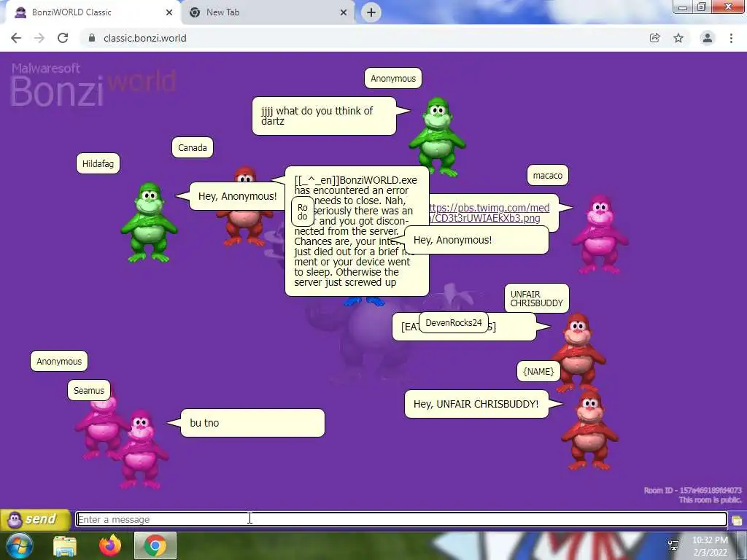Image resolution: width=747 pixels, height=560 pixels.
Task: Click the Room ID text
Action: click(693, 490)
